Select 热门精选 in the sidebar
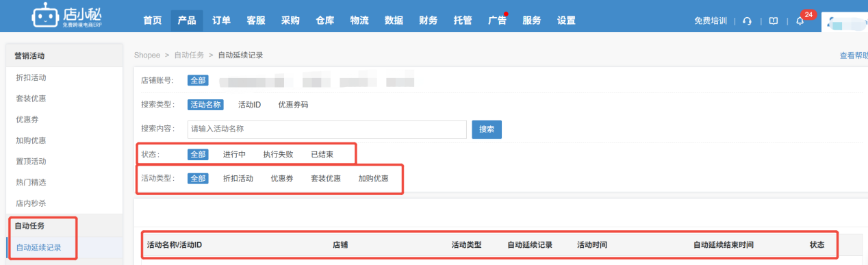This screenshot has width=868, height=265. (31, 182)
